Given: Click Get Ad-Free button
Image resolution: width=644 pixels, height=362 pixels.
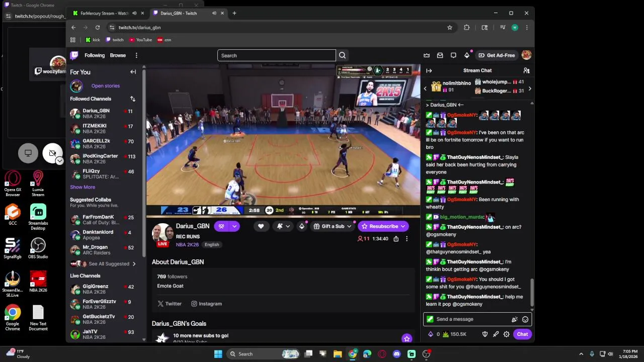Looking at the screenshot, I should coord(497,55).
